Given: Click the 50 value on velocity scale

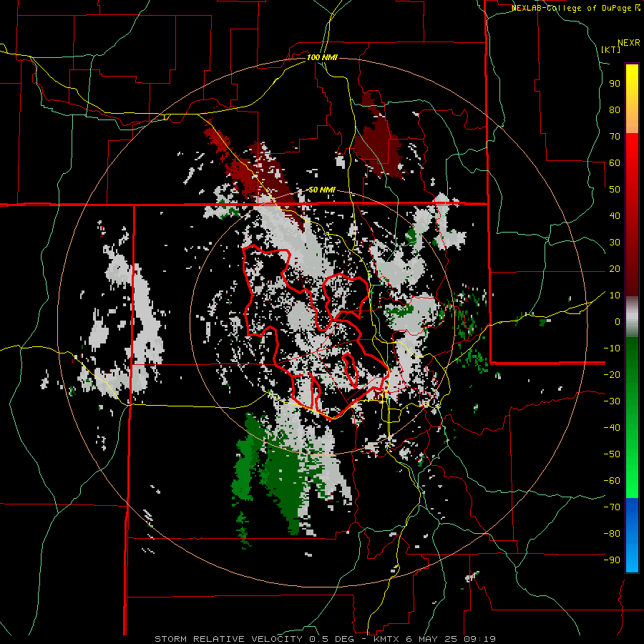Looking at the screenshot, I should [615, 190].
